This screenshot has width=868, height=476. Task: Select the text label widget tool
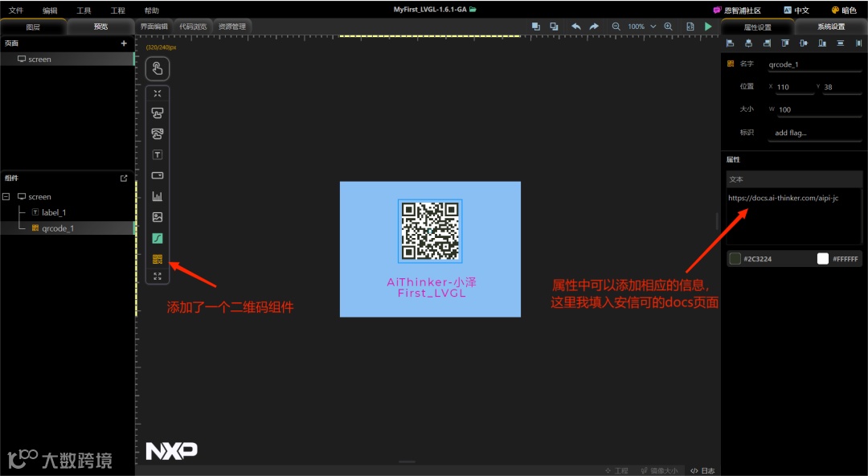(x=157, y=154)
